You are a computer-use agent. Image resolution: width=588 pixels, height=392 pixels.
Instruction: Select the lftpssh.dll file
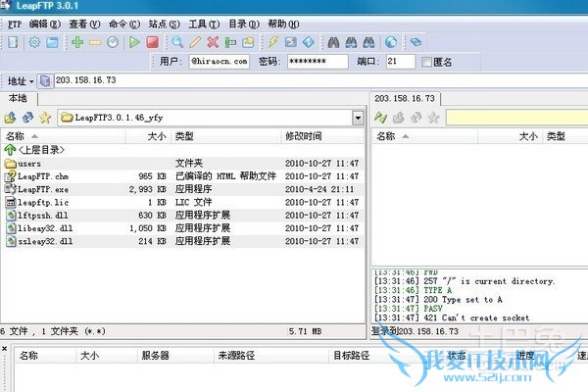pyautogui.click(x=183, y=215)
